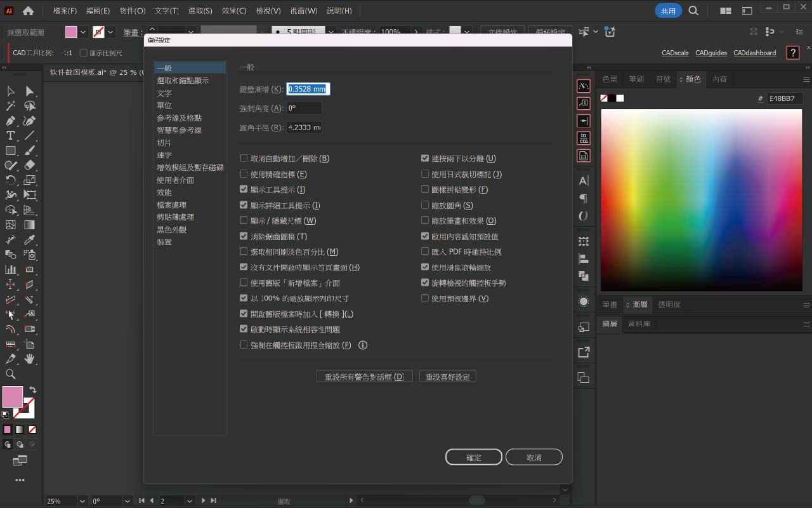Select the Zoom magnifier tool
Image resolution: width=812 pixels, height=508 pixels.
pos(11,374)
